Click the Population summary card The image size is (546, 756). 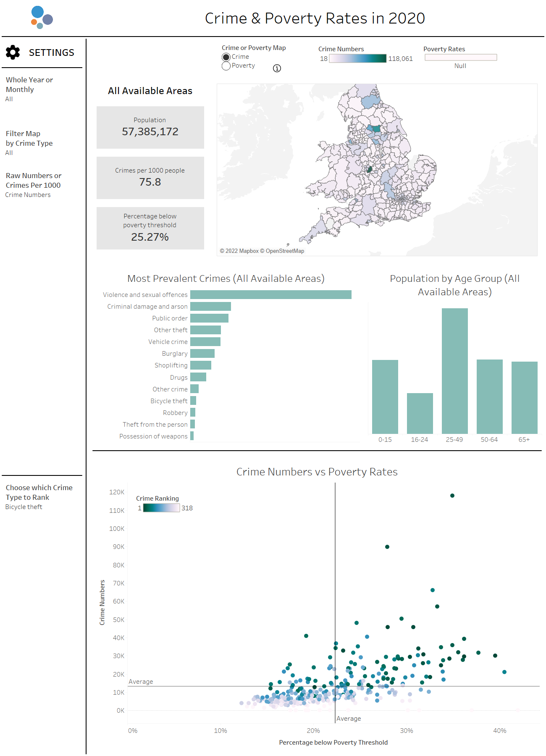point(150,127)
